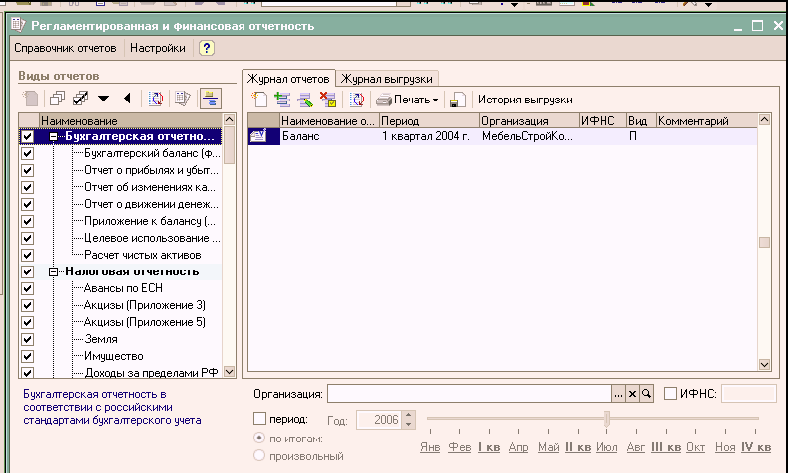Collapse the Бухгалтерская отчетность tree group
788x473 pixels.
[x=54, y=136]
